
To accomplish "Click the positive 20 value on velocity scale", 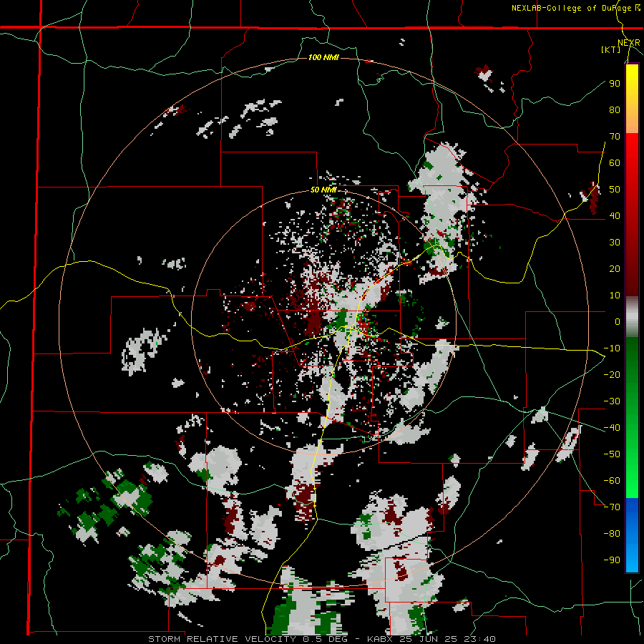I will 615,268.
